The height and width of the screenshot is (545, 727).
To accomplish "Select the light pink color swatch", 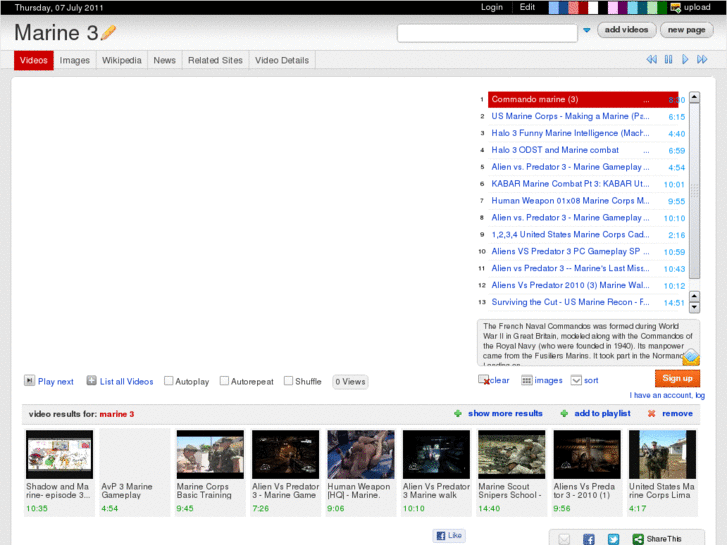I will pyautogui.click(x=613, y=7).
